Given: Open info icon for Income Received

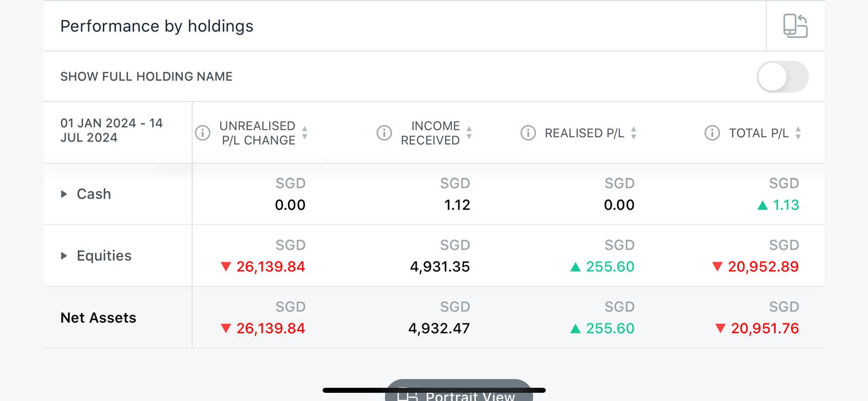Looking at the screenshot, I should (384, 133).
